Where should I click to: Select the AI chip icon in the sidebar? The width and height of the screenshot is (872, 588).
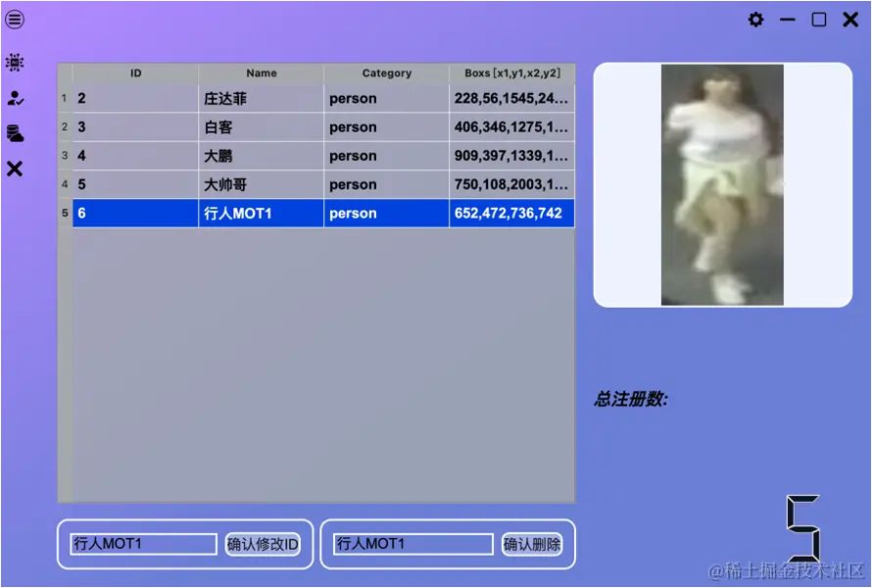(x=14, y=62)
